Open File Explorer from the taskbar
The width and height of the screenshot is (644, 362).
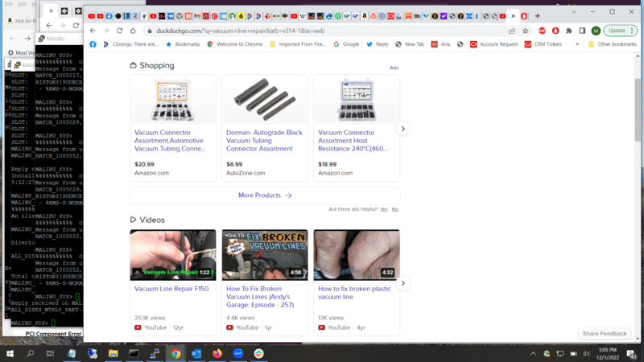[x=113, y=353]
